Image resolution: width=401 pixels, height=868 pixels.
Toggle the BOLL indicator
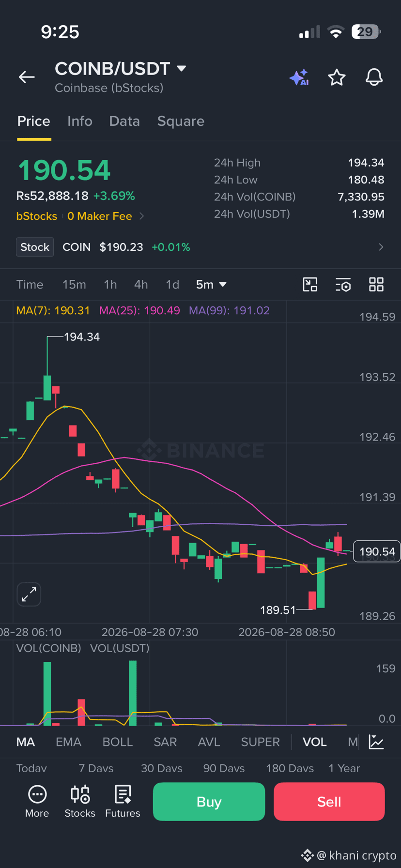point(118,742)
